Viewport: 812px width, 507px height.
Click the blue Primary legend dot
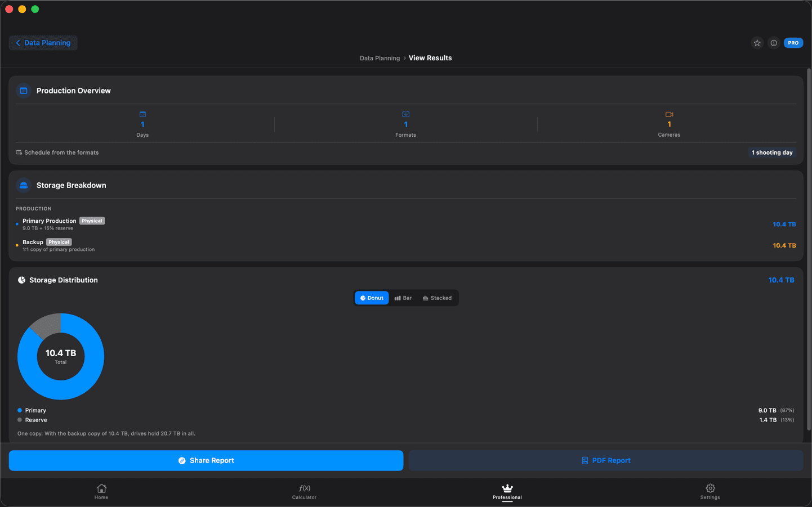click(20, 410)
